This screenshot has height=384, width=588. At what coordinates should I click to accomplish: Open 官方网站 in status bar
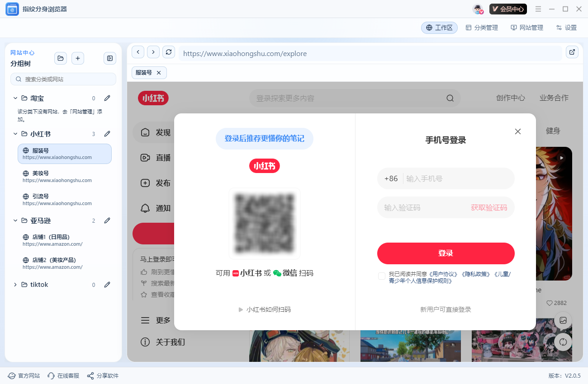24,376
